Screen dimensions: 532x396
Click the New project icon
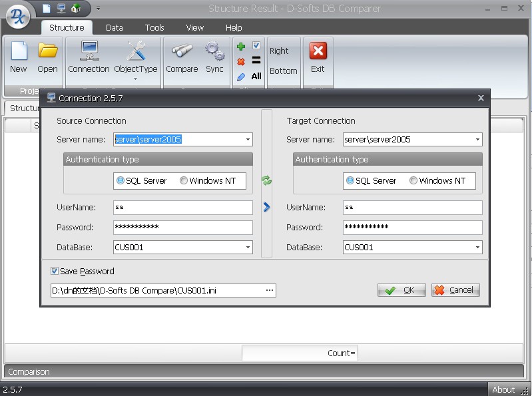[x=19, y=52]
